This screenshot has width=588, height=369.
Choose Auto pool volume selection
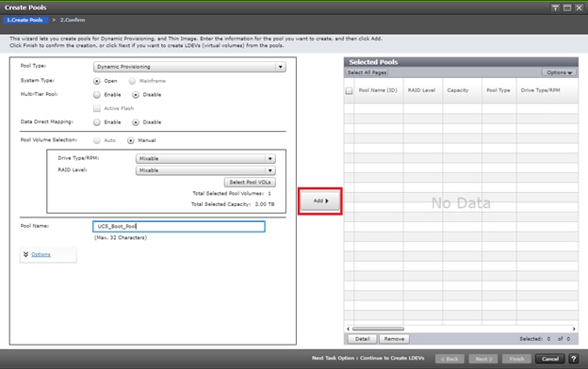coord(97,140)
